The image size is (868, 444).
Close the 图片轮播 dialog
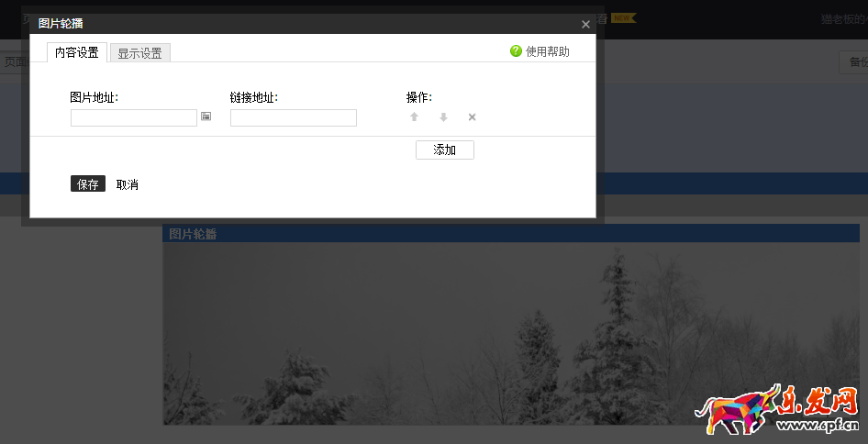pos(585,25)
